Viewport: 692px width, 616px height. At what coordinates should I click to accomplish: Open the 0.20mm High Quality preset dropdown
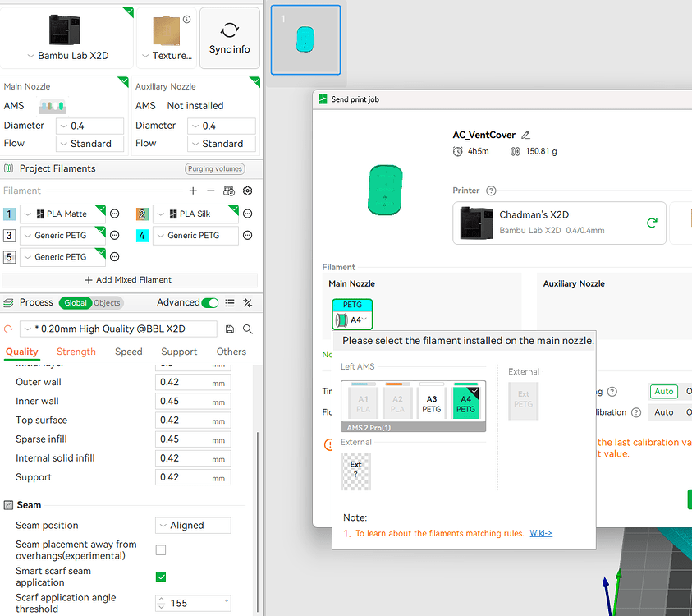click(118, 329)
